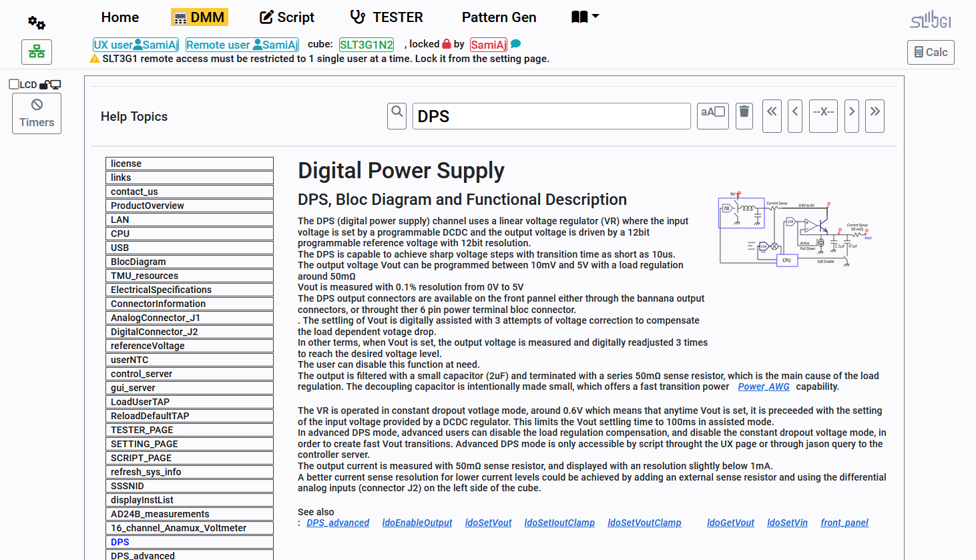Clear search with the trash icon
Screen dimensions: 976x560
point(744,115)
